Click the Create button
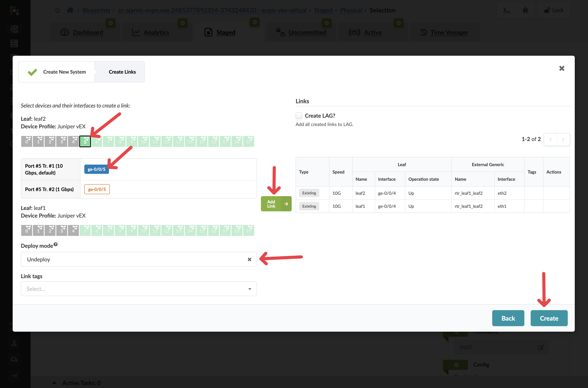588x388 pixels. [x=549, y=318]
